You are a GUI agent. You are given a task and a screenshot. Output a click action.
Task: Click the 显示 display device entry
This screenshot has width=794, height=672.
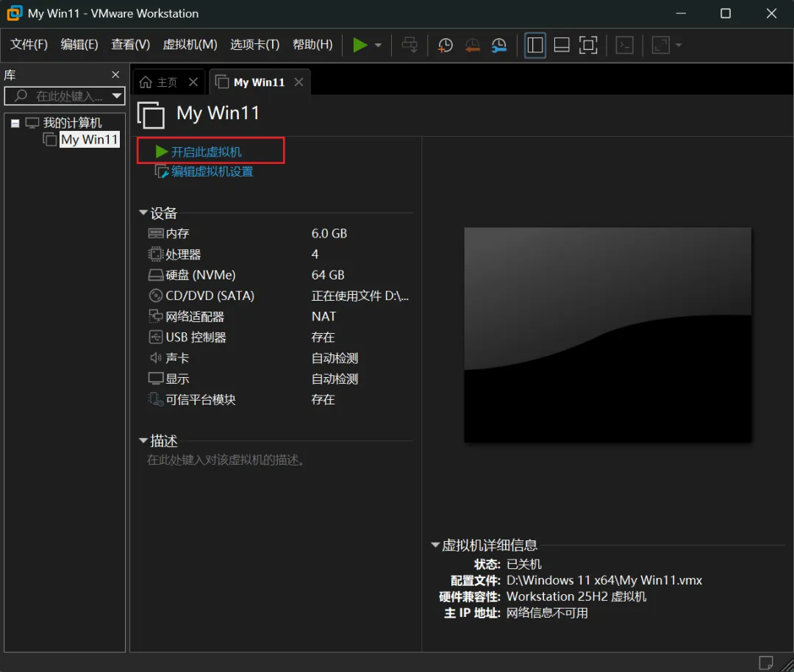click(177, 379)
